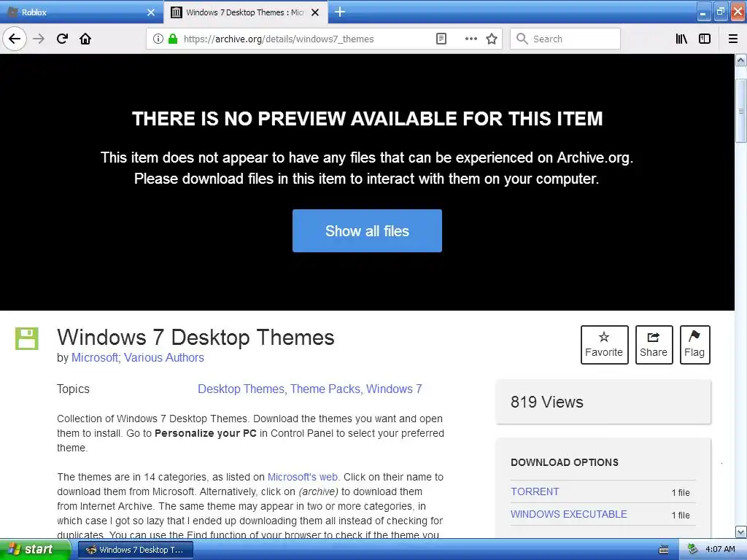The width and height of the screenshot is (747, 560).
Task: Open the Windows 7 topic link
Action: [x=394, y=389]
